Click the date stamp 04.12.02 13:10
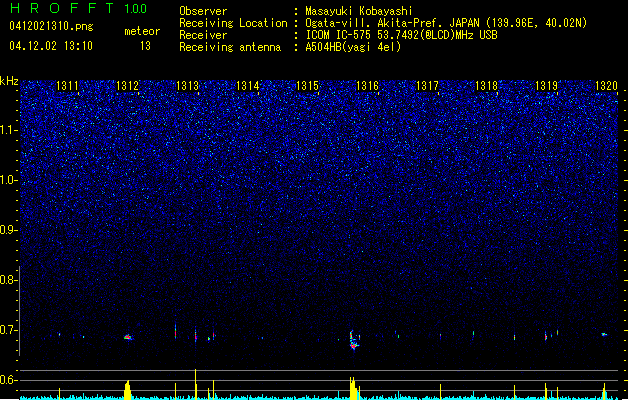The height and width of the screenshot is (400, 629). click(51, 46)
